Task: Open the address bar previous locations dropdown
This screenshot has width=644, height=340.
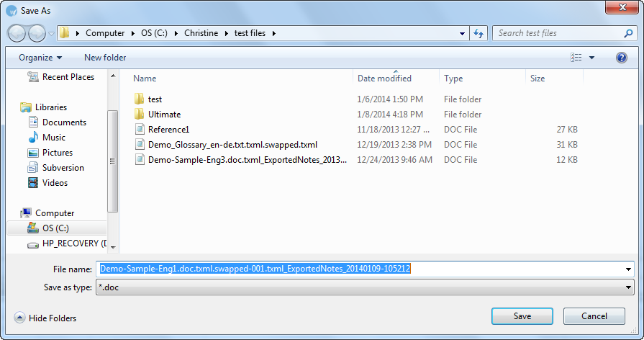Action: 462,33
